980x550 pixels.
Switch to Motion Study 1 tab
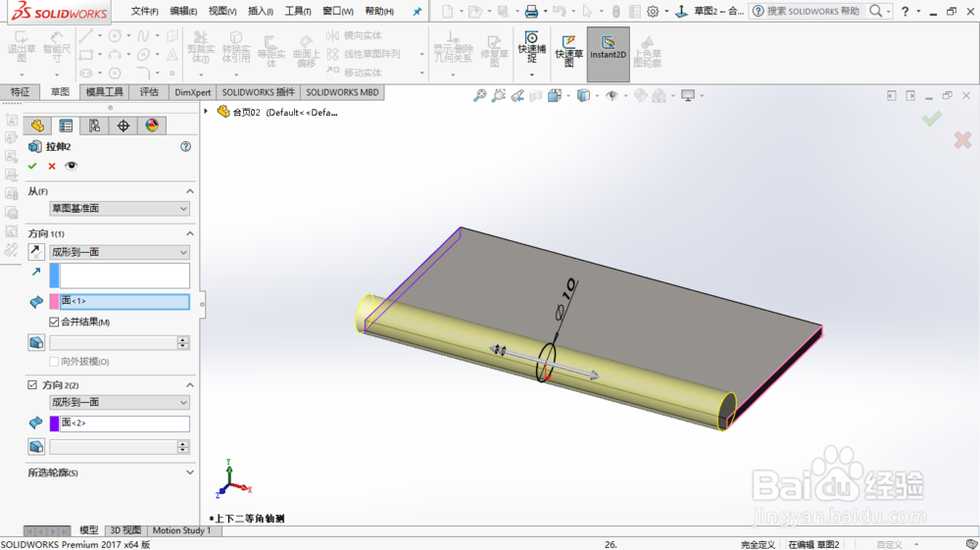point(182,530)
